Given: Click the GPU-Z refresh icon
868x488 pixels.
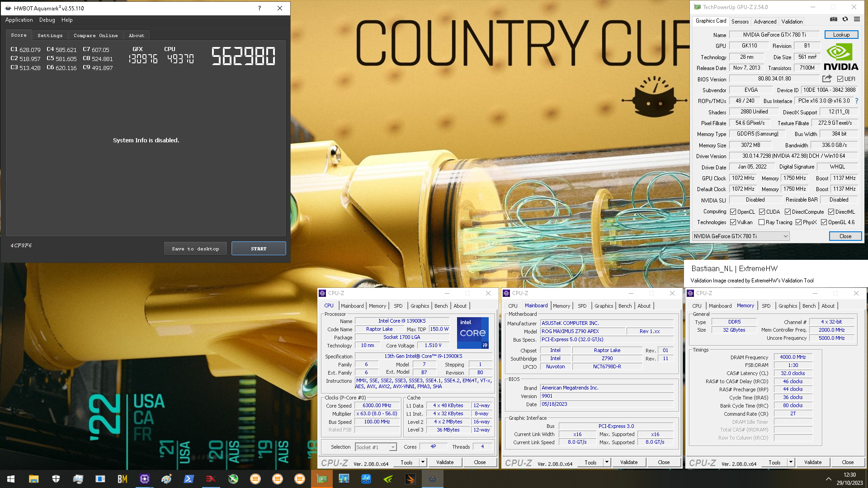Looking at the screenshot, I should click(845, 19).
